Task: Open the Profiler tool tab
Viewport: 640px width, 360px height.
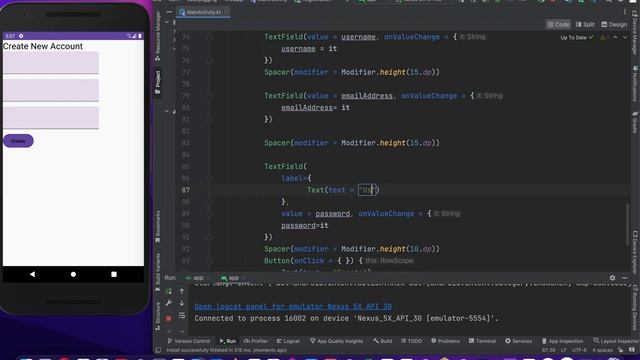Action: click(256, 341)
